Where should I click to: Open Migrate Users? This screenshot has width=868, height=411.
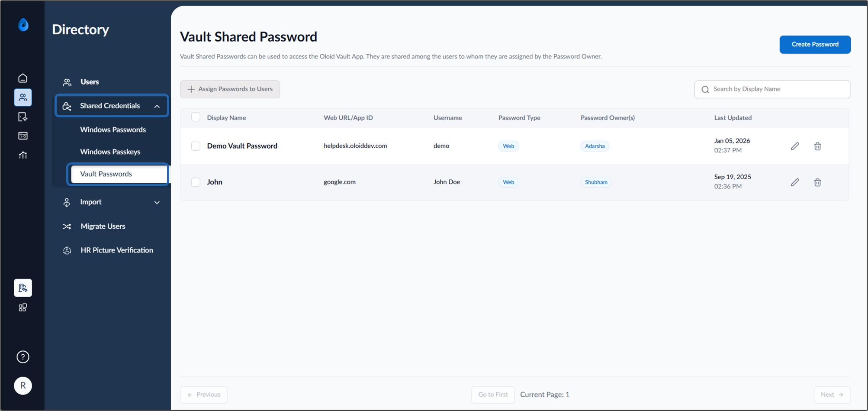103,226
